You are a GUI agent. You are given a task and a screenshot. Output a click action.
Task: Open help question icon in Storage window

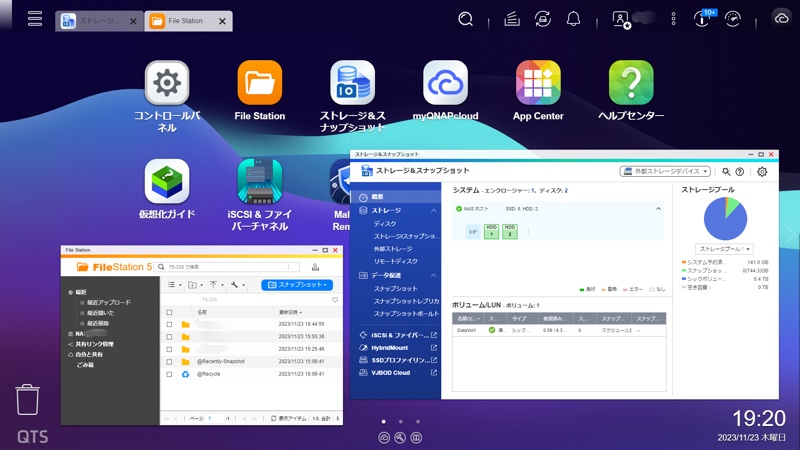[740, 172]
